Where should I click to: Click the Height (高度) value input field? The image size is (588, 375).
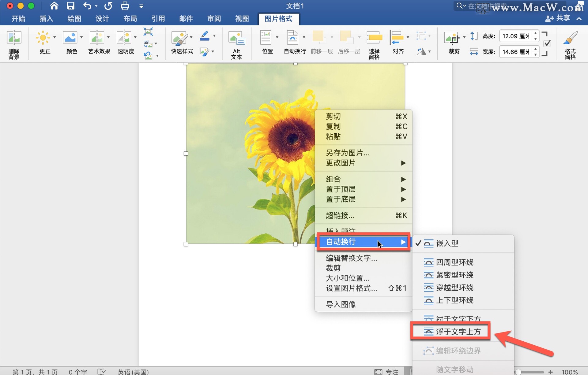coord(516,36)
